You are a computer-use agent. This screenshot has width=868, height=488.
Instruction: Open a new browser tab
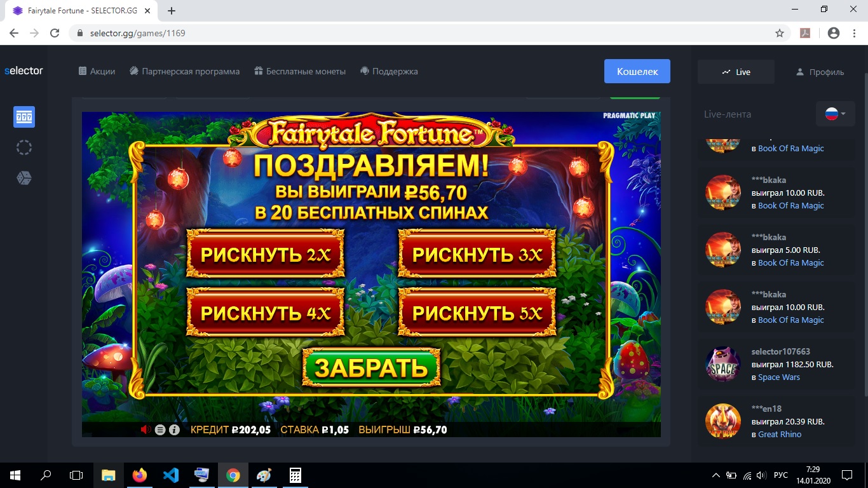click(x=172, y=10)
